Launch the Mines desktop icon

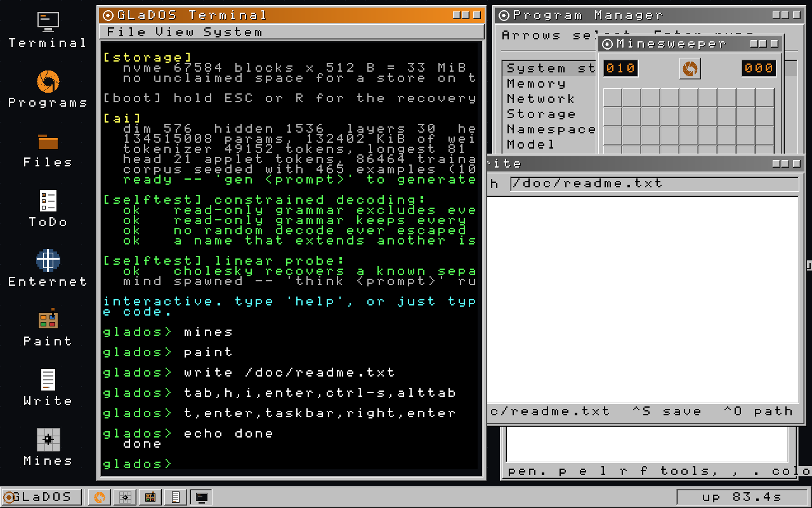(48, 448)
